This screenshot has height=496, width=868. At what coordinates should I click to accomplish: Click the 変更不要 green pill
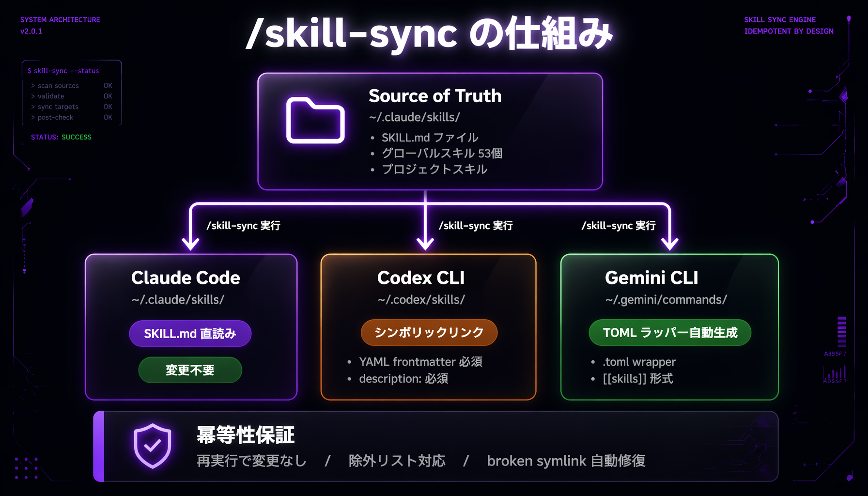[190, 370]
